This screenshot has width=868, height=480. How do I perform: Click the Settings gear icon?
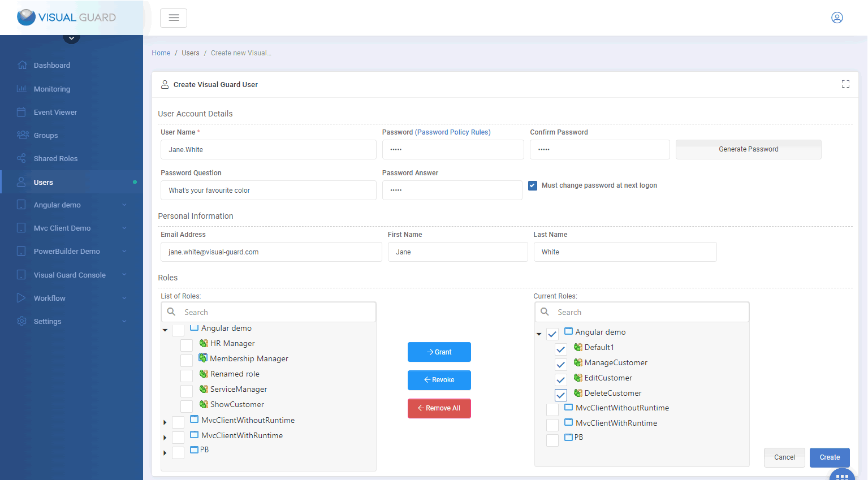pos(21,321)
